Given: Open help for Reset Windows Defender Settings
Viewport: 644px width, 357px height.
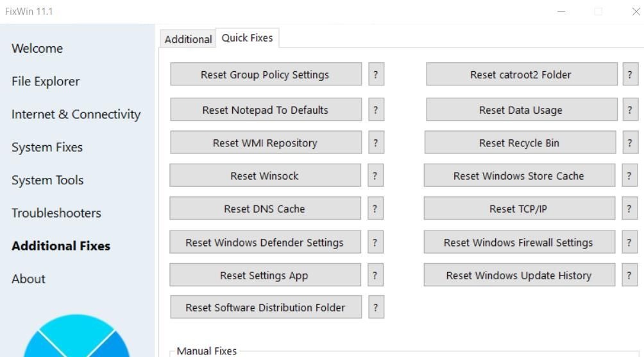Looking at the screenshot, I should pyautogui.click(x=375, y=242).
